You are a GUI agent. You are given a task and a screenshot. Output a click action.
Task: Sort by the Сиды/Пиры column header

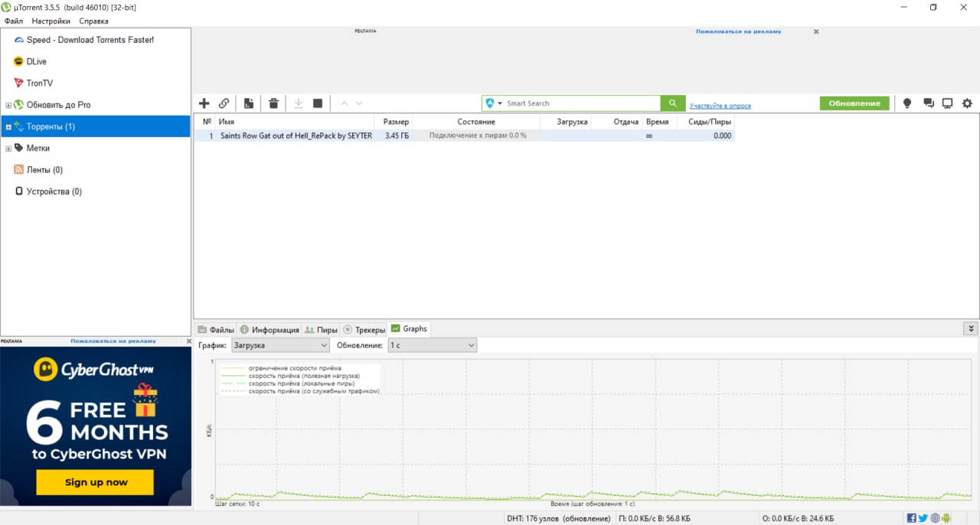pyautogui.click(x=706, y=122)
